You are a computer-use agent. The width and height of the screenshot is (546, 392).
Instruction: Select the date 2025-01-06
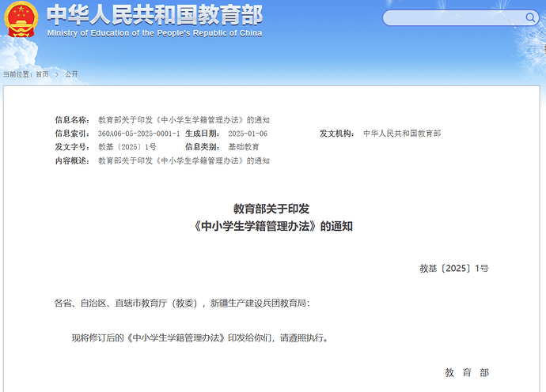tap(248, 134)
